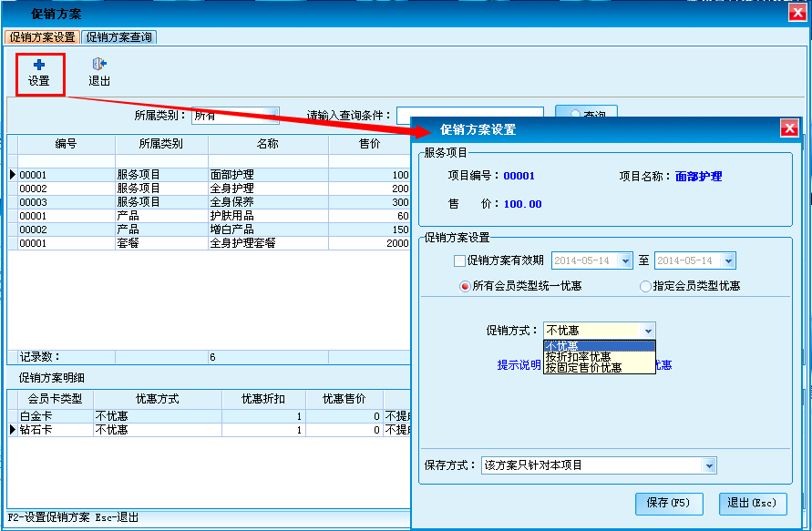This screenshot has width=812, height=531.
Task: Click the 保存(F5) button
Action: (668, 503)
